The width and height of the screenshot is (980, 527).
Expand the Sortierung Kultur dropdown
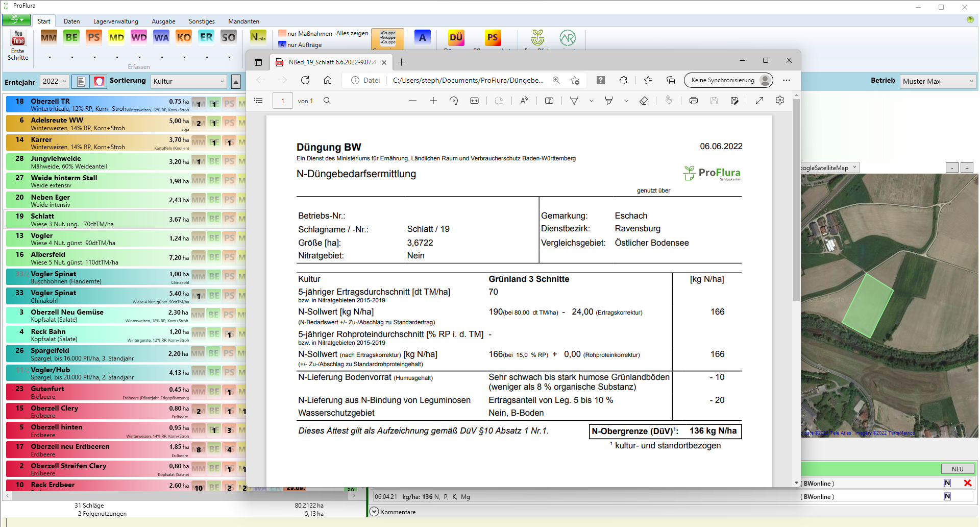pos(188,81)
